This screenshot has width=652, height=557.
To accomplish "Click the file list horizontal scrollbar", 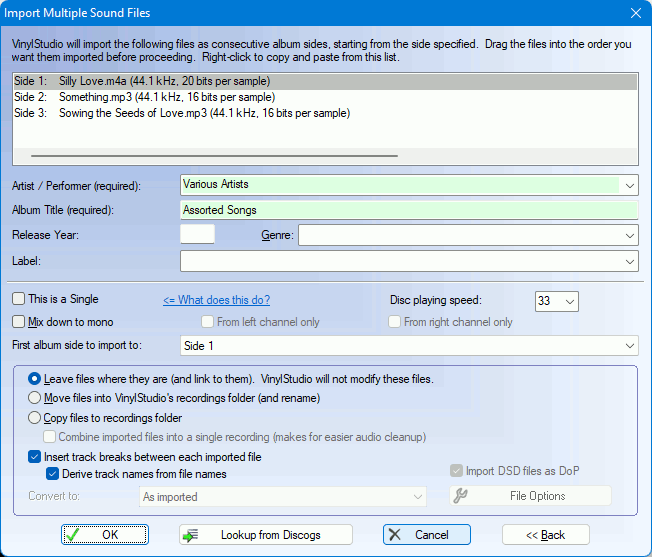I will [214, 156].
